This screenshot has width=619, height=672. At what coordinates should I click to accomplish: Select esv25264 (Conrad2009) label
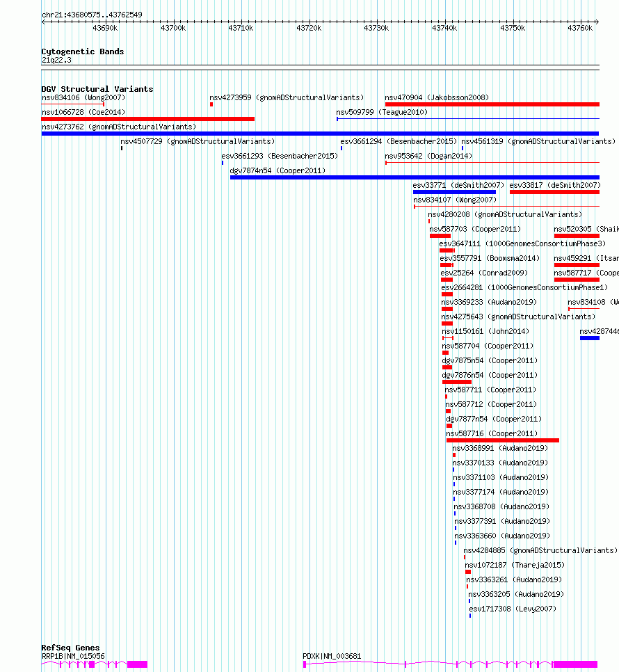pos(484,273)
